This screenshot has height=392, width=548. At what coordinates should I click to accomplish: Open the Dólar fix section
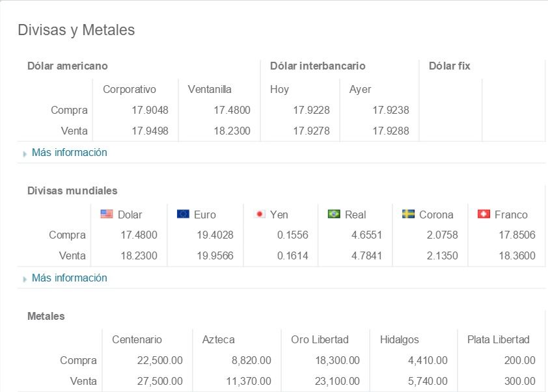coord(448,66)
